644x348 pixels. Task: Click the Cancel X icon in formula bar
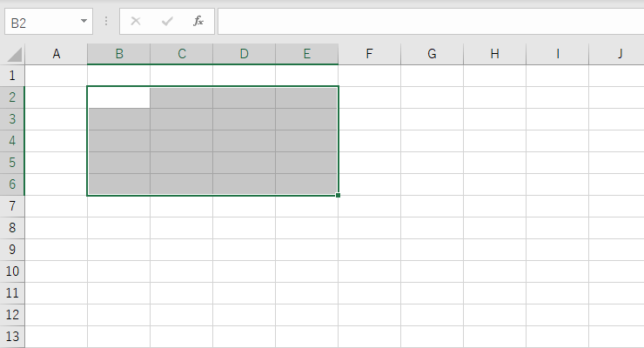[136, 22]
